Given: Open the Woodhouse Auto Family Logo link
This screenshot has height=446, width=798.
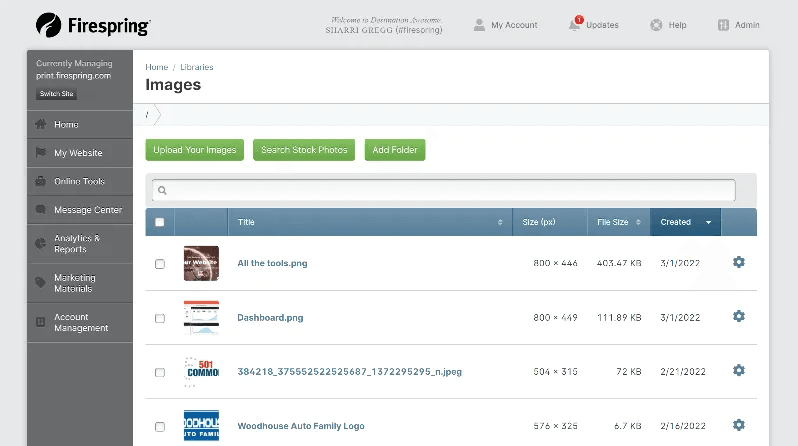Looking at the screenshot, I should pyautogui.click(x=301, y=426).
